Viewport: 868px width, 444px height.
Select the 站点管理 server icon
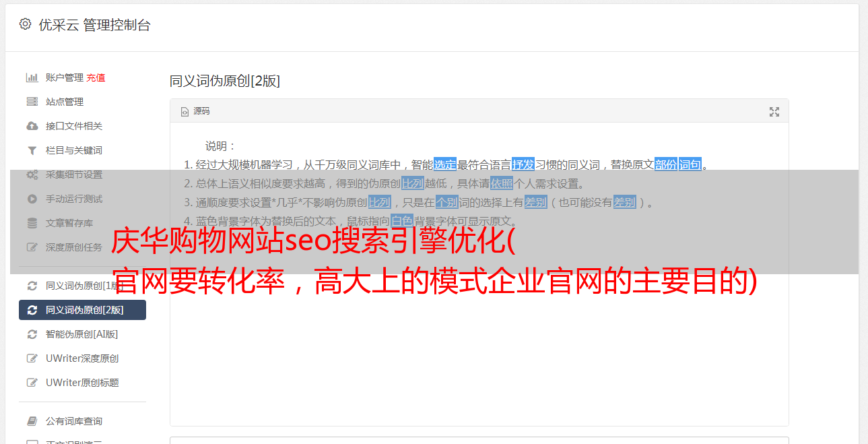(32, 102)
